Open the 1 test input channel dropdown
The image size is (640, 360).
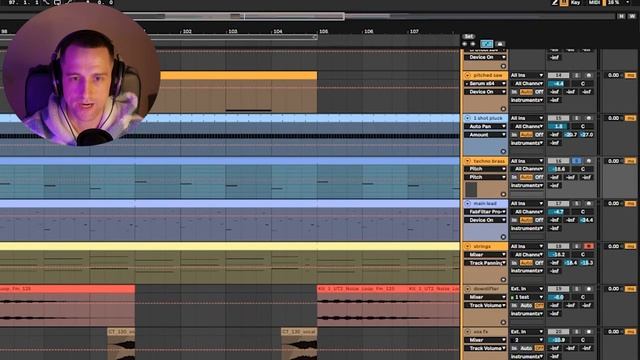[x=527, y=297]
